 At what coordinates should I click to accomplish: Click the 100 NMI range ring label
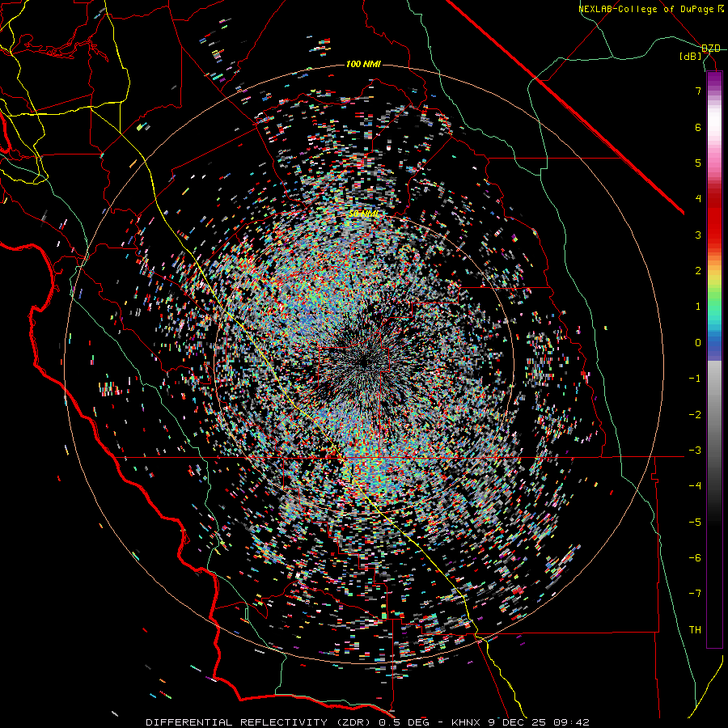[x=363, y=64]
